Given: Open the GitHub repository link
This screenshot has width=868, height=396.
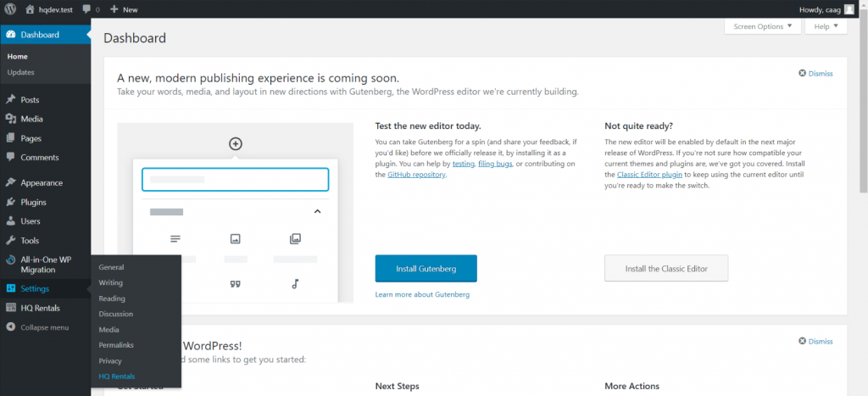Looking at the screenshot, I should point(417,175).
